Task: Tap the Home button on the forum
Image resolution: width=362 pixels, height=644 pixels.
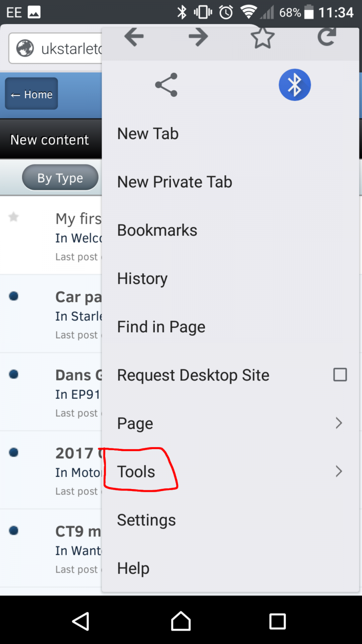Action: click(x=31, y=94)
